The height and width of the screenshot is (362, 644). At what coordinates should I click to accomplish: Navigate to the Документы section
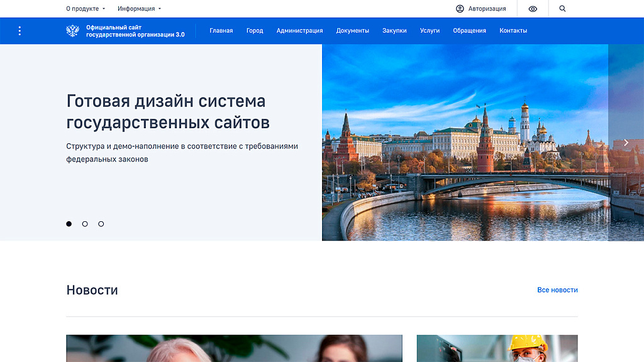point(352,31)
